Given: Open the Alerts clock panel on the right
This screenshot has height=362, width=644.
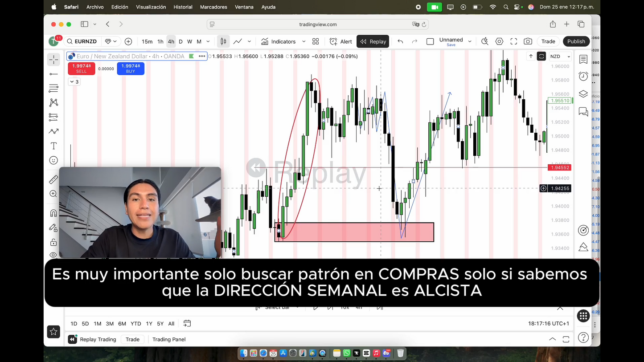Looking at the screenshot, I should 583,76.
